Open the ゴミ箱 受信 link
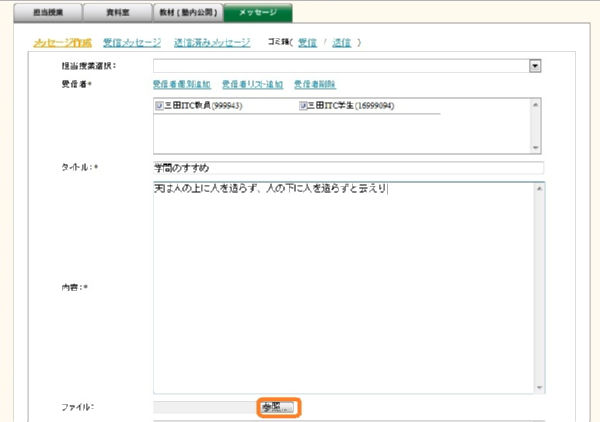 point(308,43)
